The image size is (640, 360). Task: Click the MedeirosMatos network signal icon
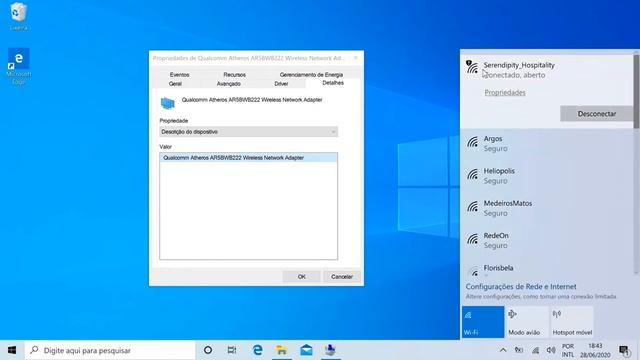(473, 207)
